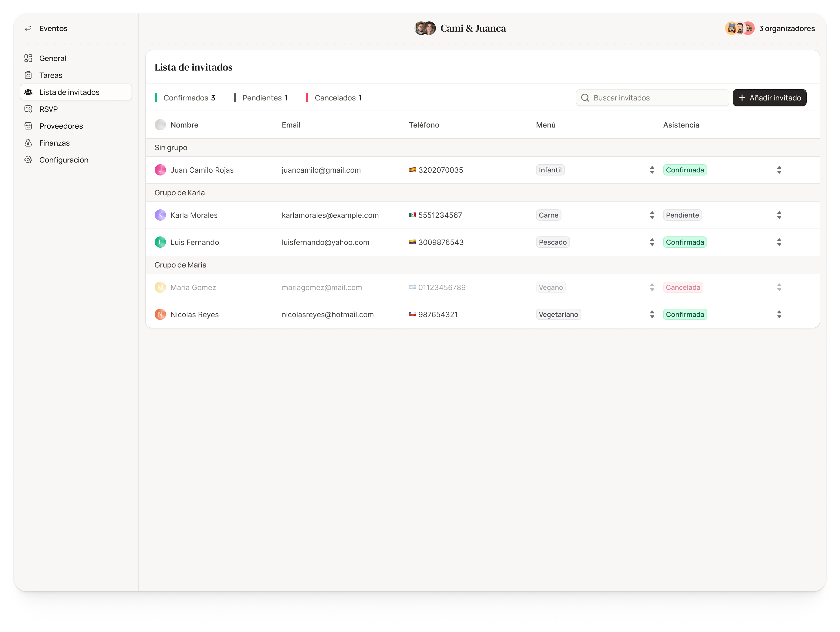This screenshot has height=632, width=840.
Task: Filter by Cancelados 1
Action: coord(333,98)
